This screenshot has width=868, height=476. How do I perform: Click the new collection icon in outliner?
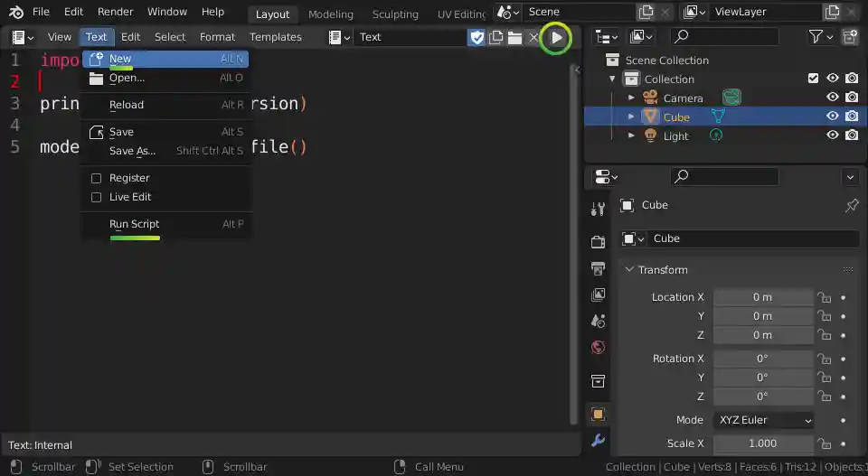[850, 37]
